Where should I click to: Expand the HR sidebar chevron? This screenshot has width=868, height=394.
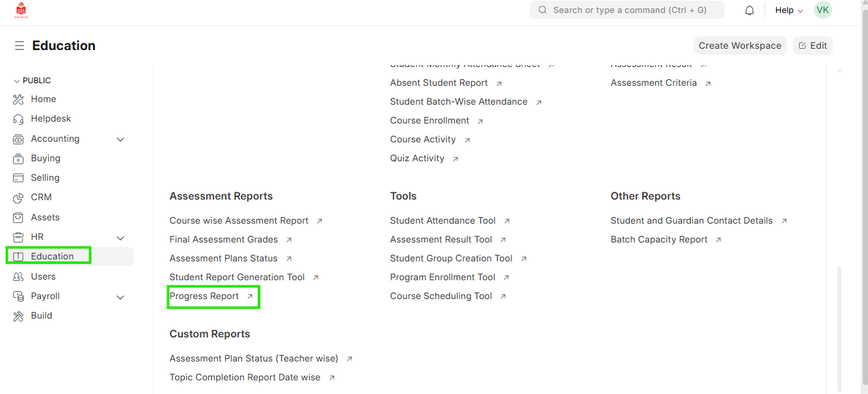coord(120,238)
